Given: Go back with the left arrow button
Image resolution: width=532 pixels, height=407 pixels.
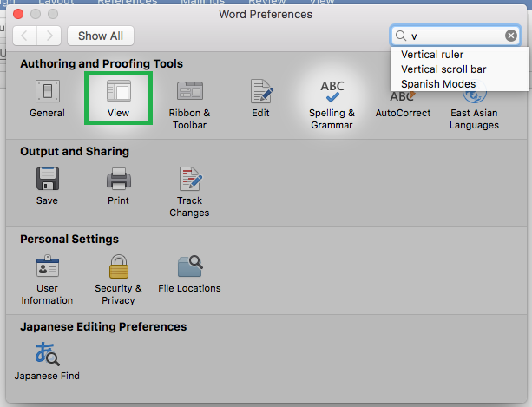Looking at the screenshot, I should (x=25, y=36).
